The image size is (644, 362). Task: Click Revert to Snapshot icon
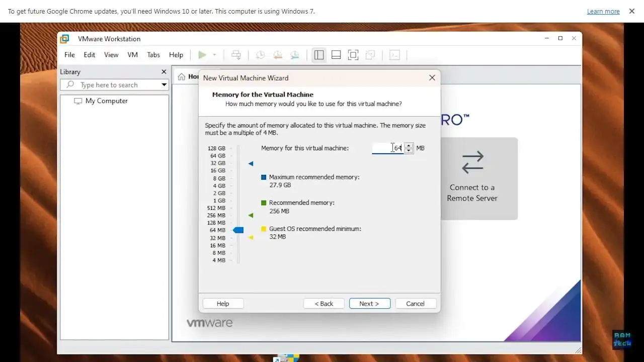point(277,55)
